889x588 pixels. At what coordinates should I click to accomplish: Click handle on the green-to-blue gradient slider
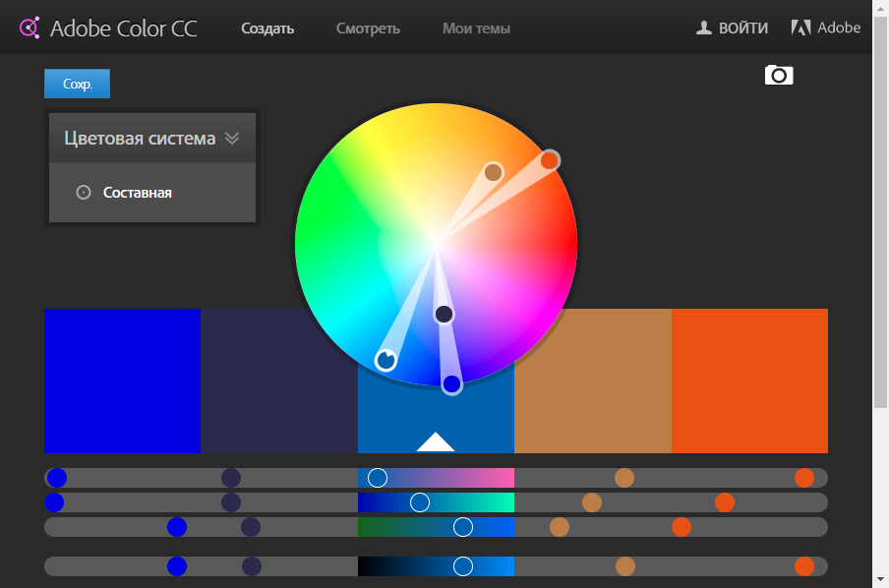click(463, 527)
